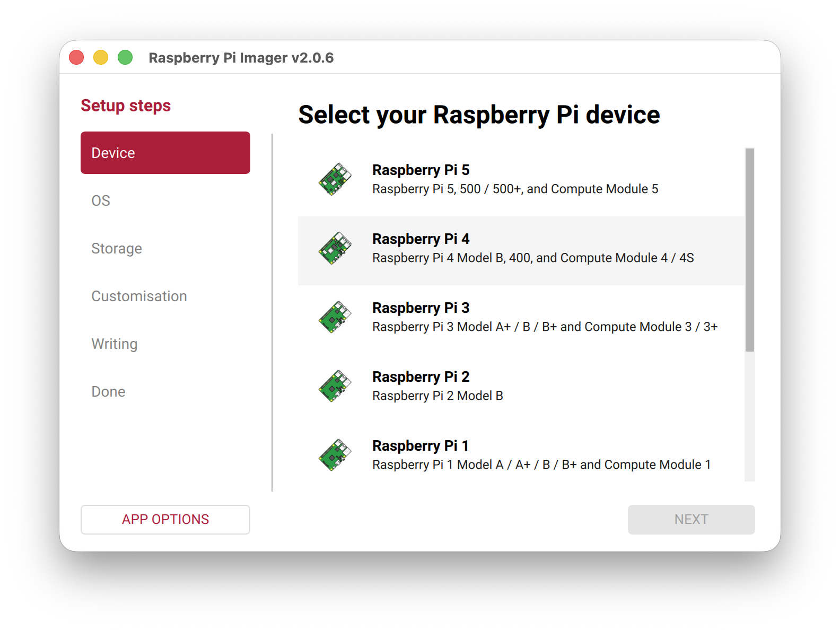The height and width of the screenshot is (630, 840).
Task: Pick the Raspberry Pi 3 Model A+ entry
Action: (x=545, y=327)
